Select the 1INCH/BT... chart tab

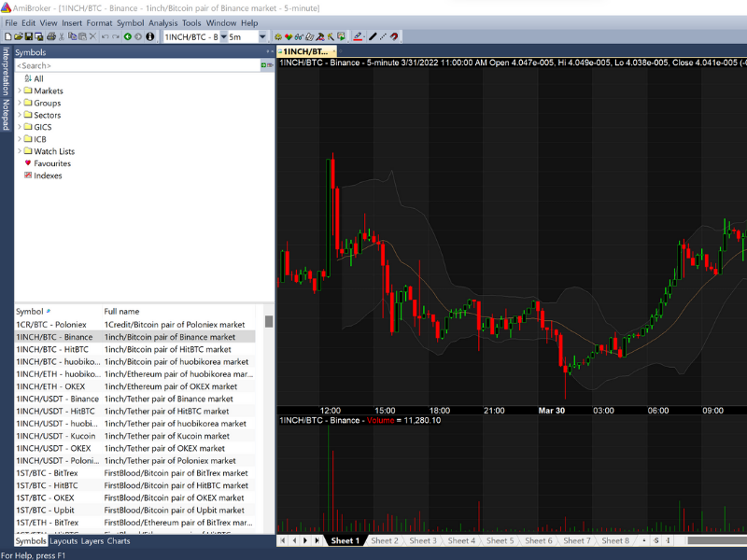[x=305, y=51]
